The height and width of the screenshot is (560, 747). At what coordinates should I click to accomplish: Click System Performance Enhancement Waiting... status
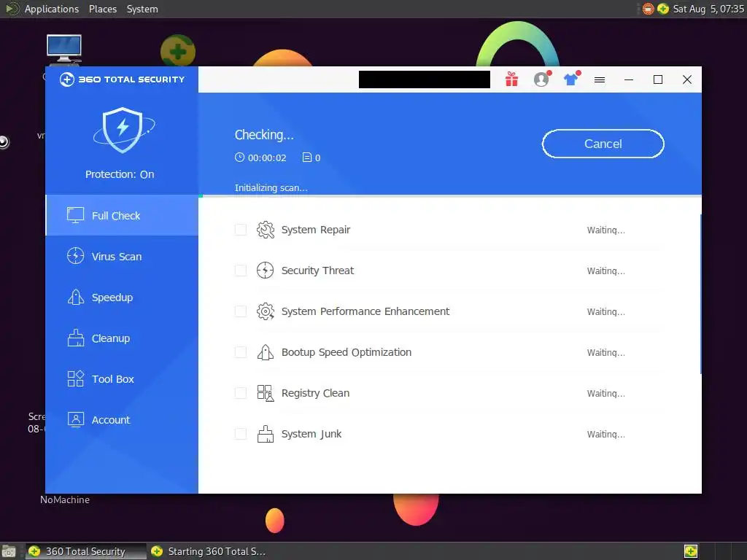(605, 312)
